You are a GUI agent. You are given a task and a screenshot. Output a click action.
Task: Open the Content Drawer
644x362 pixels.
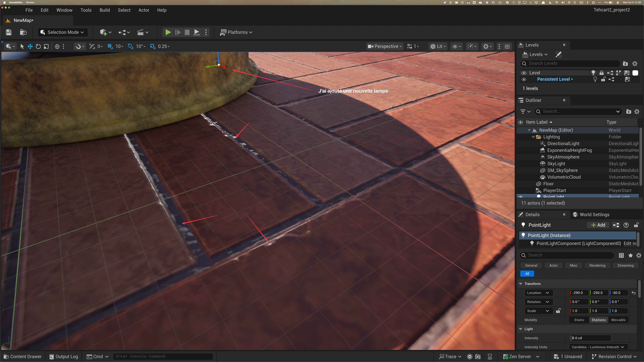22,356
